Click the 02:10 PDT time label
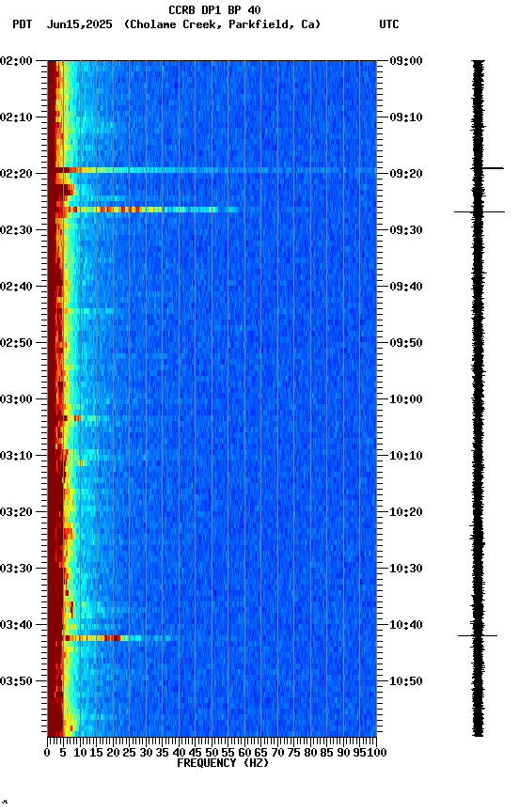This screenshot has height=812, width=519. click(x=16, y=117)
